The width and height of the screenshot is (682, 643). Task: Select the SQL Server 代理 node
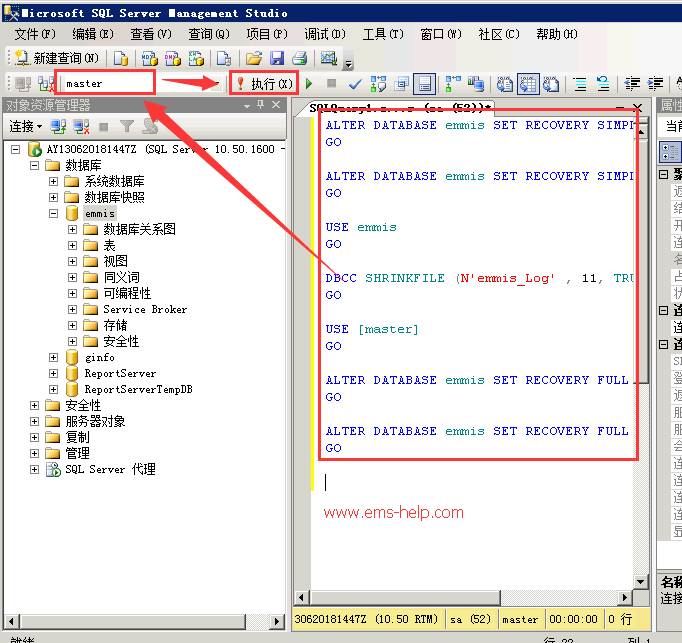(x=110, y=469)
